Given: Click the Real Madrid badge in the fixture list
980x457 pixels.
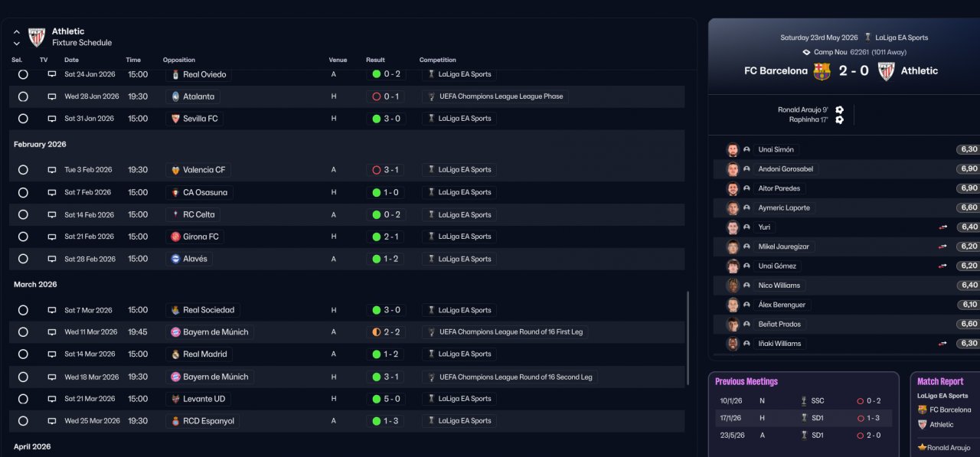Looking at the screenshot, I should [x=175, y=354].
